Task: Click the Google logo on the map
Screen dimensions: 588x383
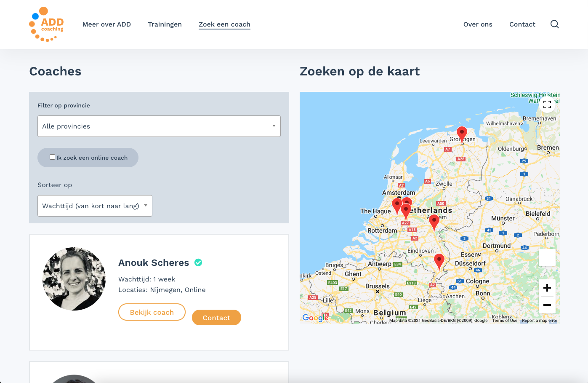Action: (315, 318)
